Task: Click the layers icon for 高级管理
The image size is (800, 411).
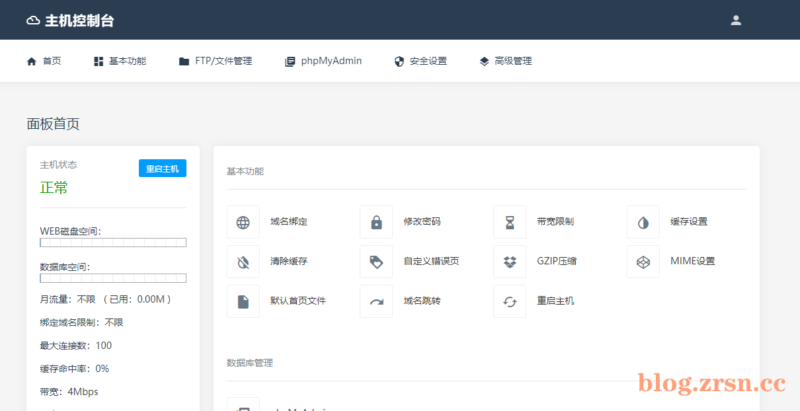Action: point(484,62)
